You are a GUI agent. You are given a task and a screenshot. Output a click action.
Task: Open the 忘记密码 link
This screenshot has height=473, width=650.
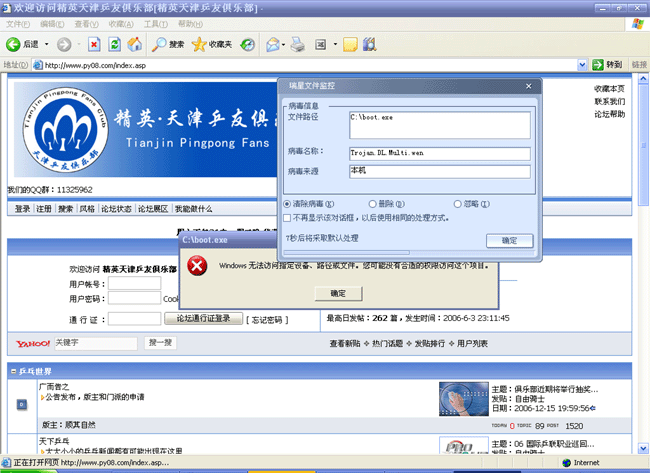tap(267, 320)
